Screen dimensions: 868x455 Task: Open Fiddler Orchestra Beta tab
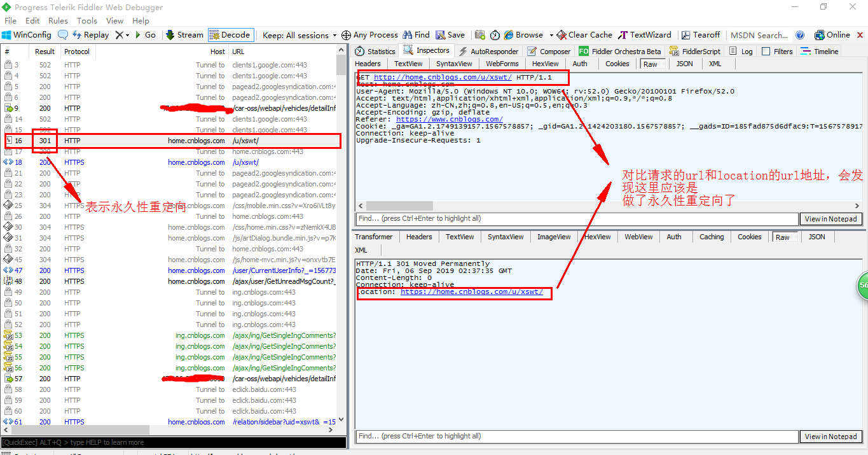point(620,52)
